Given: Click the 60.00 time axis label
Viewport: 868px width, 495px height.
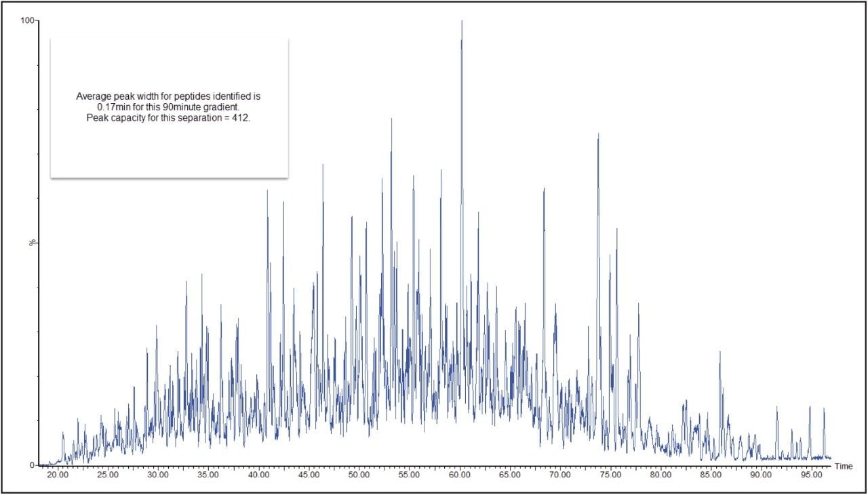Looking at the screenshot, I should point(459,475).
